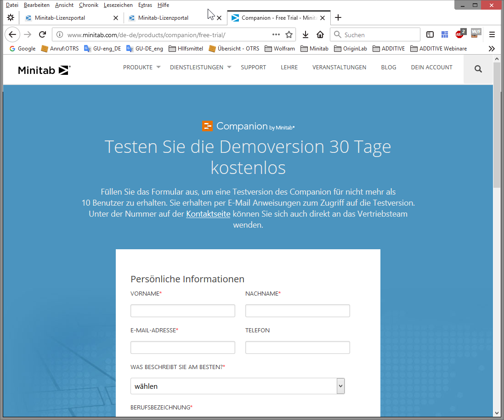Click into the TELEFON input field

click(297, 347)
